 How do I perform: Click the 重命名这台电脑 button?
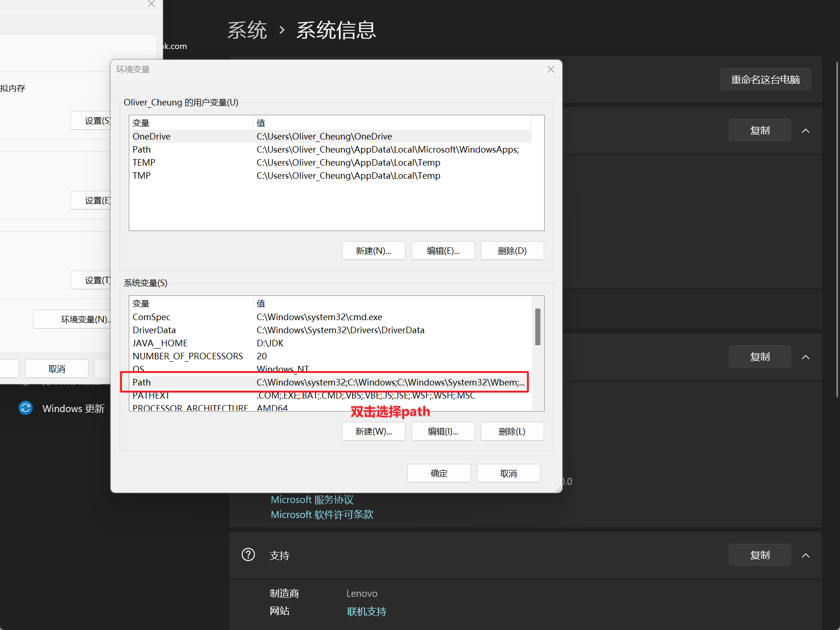tap(765, 80)
